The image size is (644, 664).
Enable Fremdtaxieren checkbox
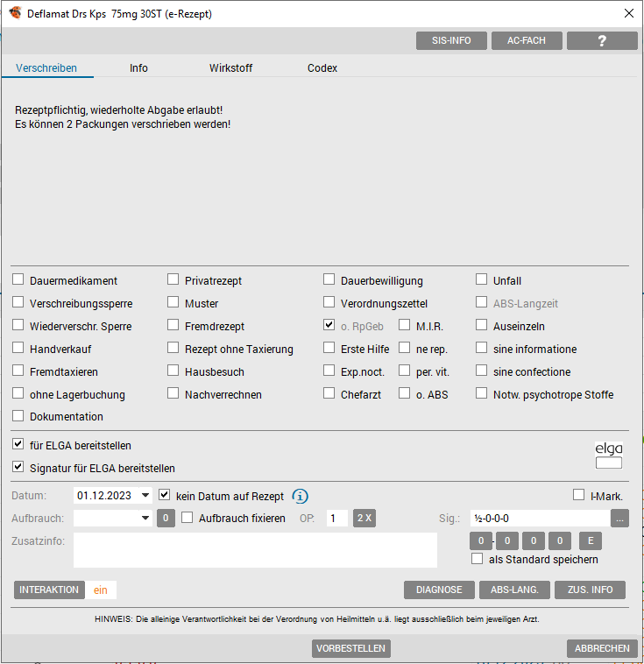click(18, 371)
